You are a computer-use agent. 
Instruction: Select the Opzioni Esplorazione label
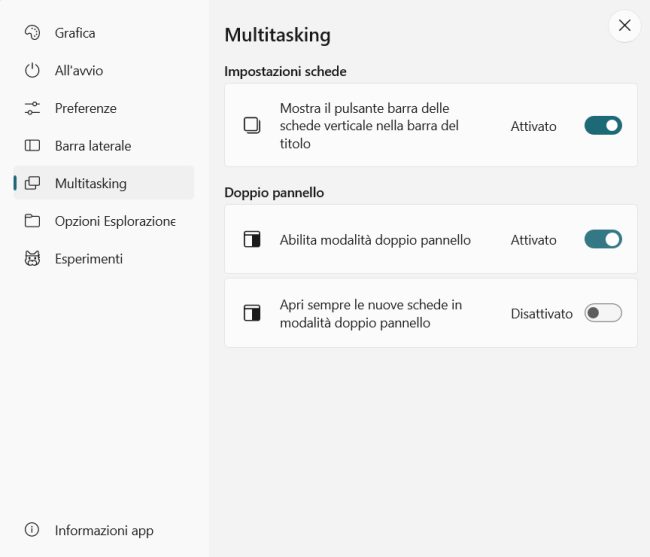115,221
